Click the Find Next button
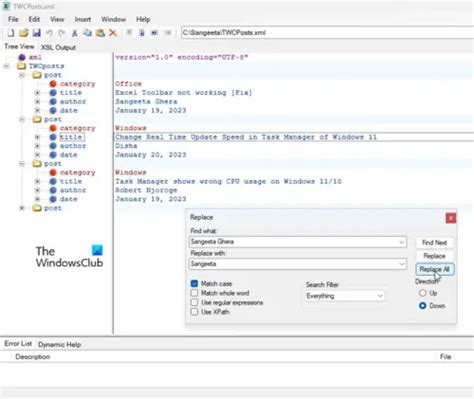Image resolution: width=474 pixels, height=399 pixels. click(434, 243)
